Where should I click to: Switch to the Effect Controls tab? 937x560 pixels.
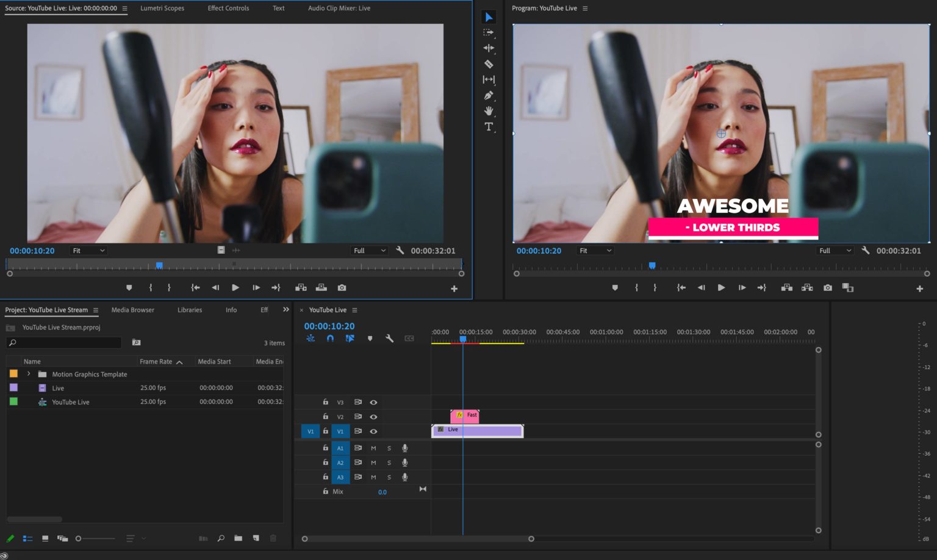(x=228, y=8)
